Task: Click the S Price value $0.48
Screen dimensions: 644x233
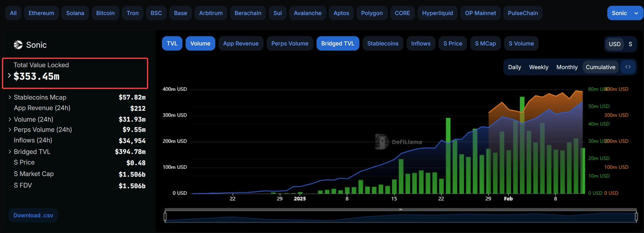Action: (136, 163)
